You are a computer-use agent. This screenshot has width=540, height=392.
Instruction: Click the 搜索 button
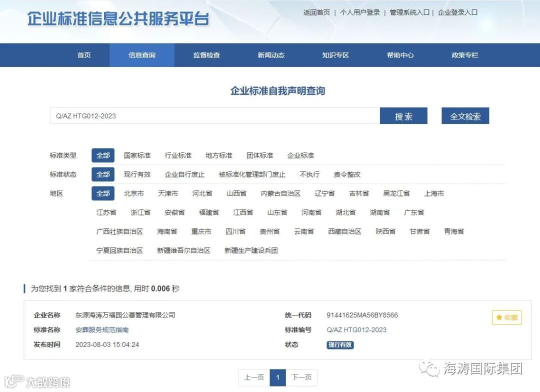[403, 115]
